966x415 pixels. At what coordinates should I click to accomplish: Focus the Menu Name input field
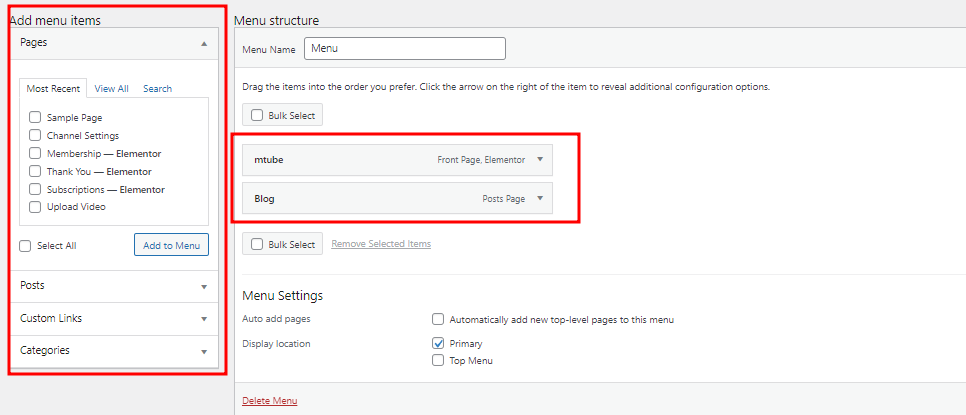point(405,49)
